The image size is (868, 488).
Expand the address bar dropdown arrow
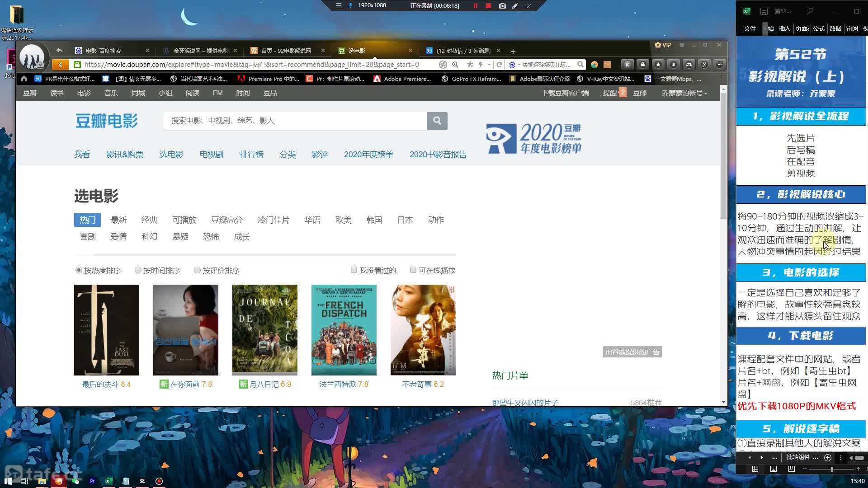click(489, 65)
